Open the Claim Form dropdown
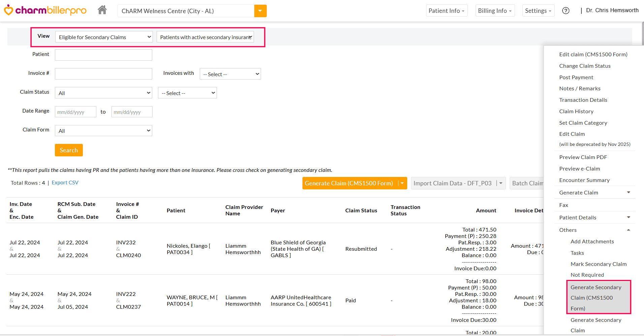 pos(103,130)
